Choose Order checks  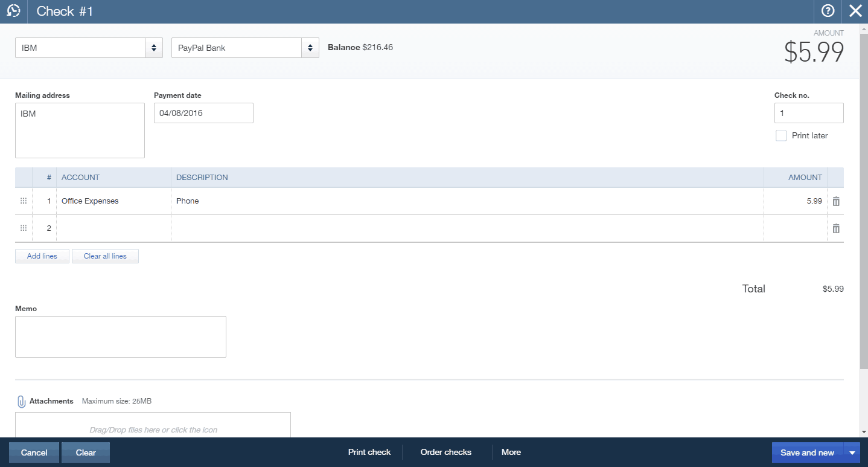click(446, 452)
